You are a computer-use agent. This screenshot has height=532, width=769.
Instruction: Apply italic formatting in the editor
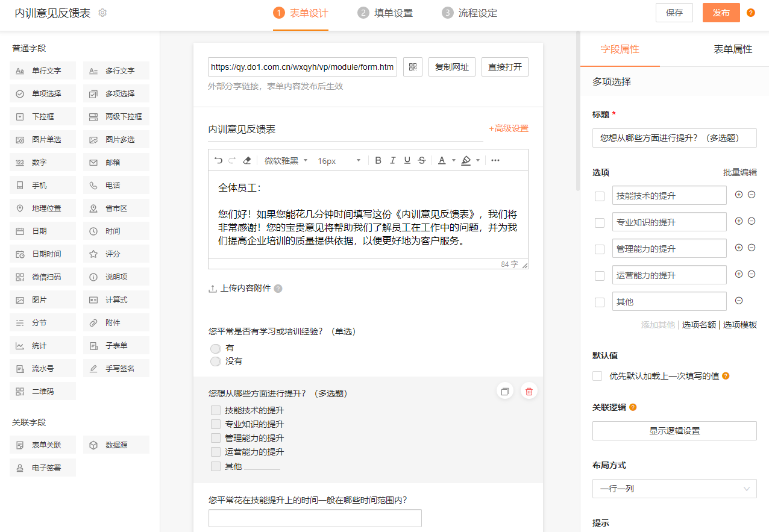click(393, 160)
